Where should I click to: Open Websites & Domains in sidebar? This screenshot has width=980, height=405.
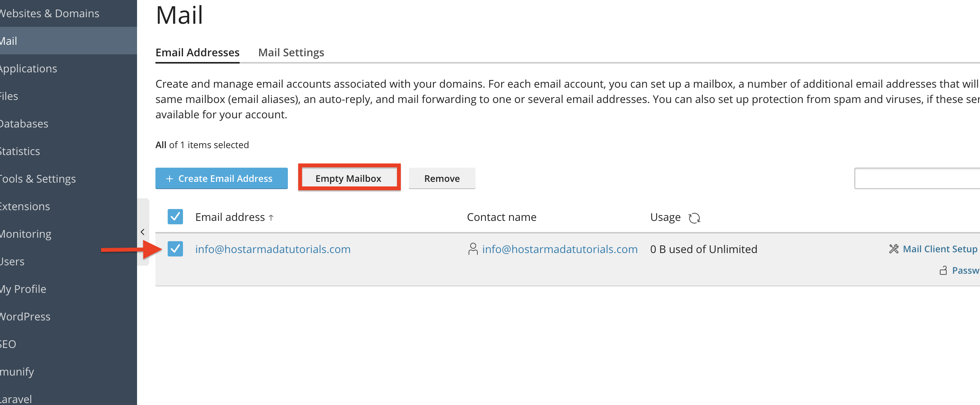pyautogui.click(x=69, y=13)
